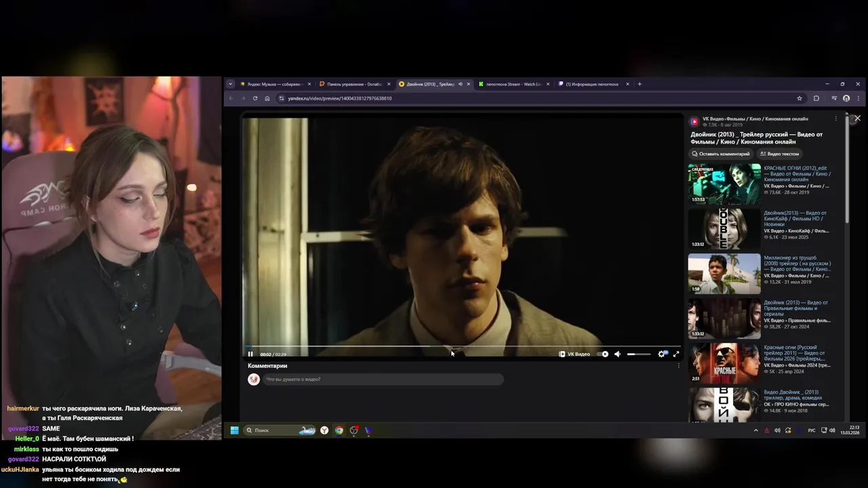Bookmark the page with the star icon

(800, 98)
